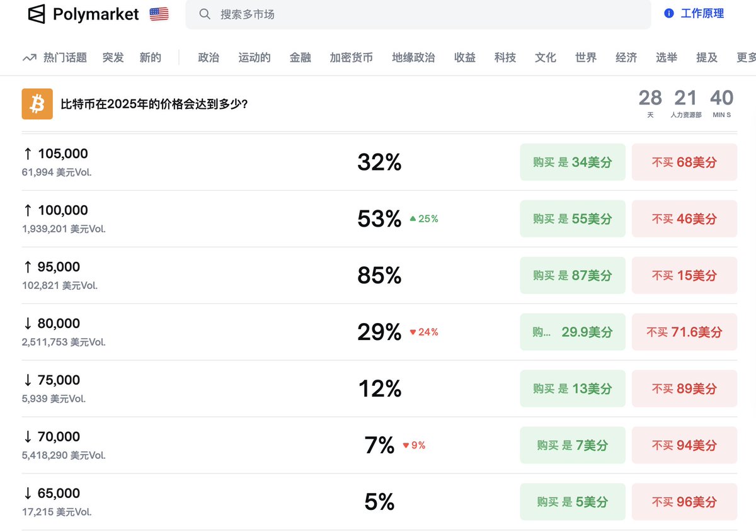756x532 pixels.
Task: Buy Yes at 34美分 for 105,000
Action: [x=573, y=162]
